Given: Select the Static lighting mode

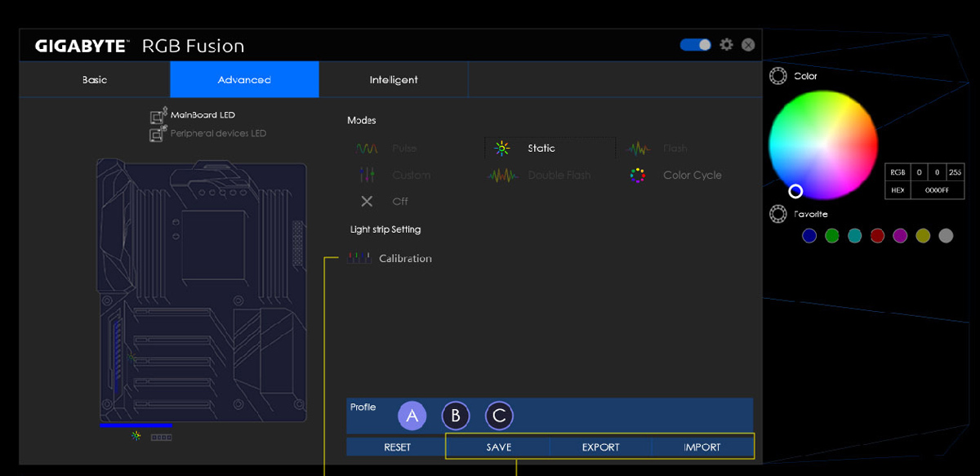Looking at the screenshot, I should tap(541, 149).
